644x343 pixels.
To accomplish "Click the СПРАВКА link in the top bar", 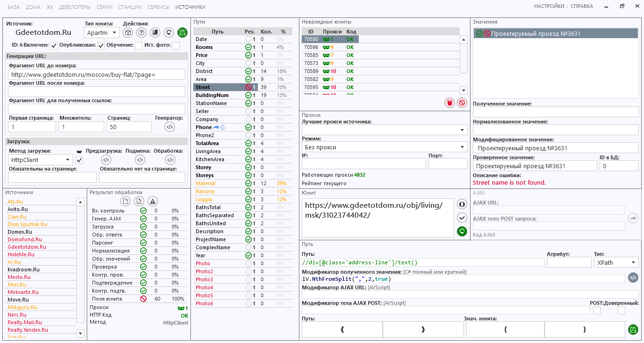I will coord(582,7).
